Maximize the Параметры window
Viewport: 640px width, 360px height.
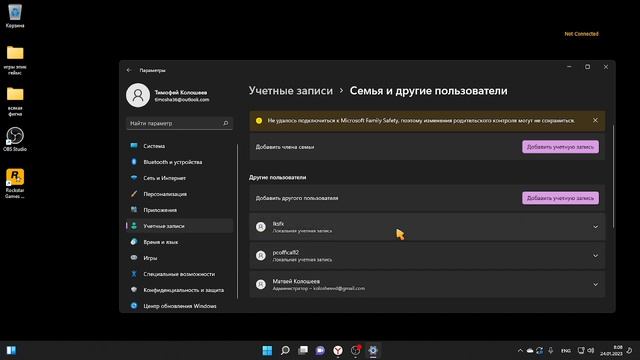point(588,67)
